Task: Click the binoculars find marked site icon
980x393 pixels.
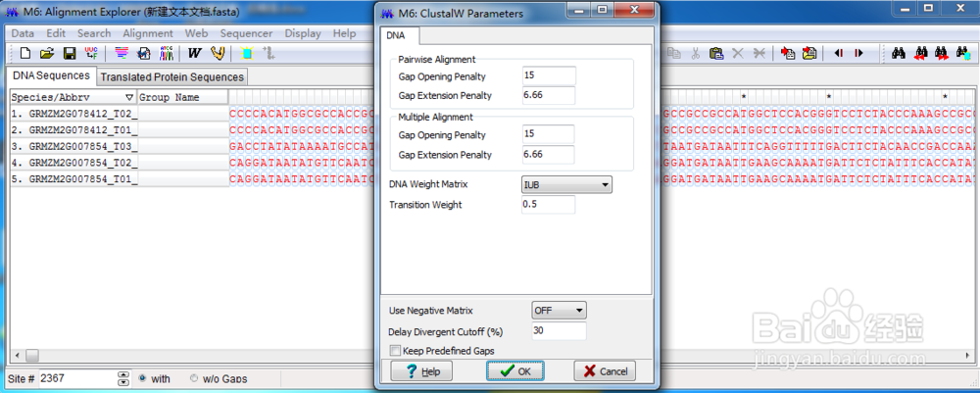Action: pos(962,54)
